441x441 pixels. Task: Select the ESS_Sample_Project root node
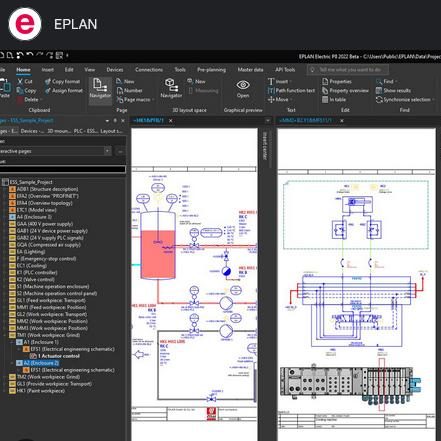[31, 182]
